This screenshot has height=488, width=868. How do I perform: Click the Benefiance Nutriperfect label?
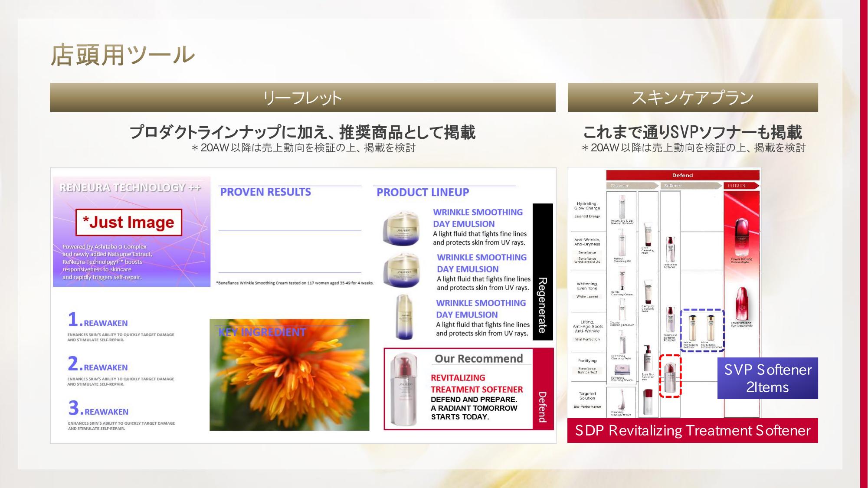[x=587, y=370]
